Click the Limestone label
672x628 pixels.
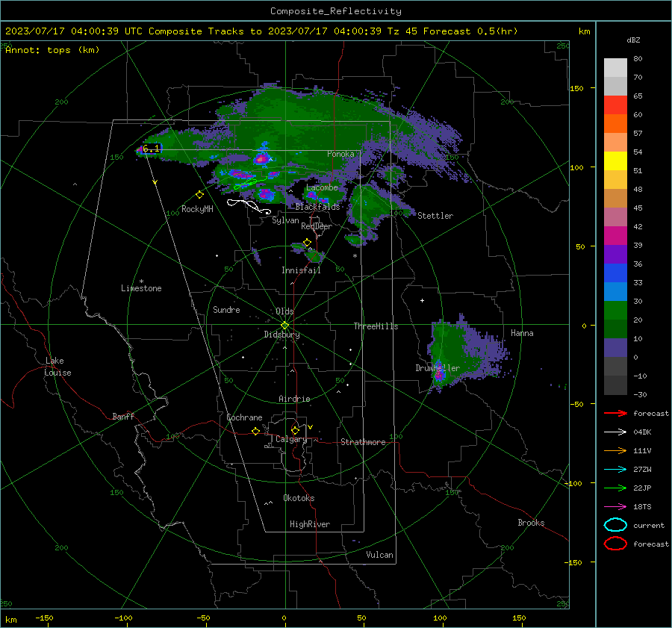pyautogui.click(x=141, y=288)
